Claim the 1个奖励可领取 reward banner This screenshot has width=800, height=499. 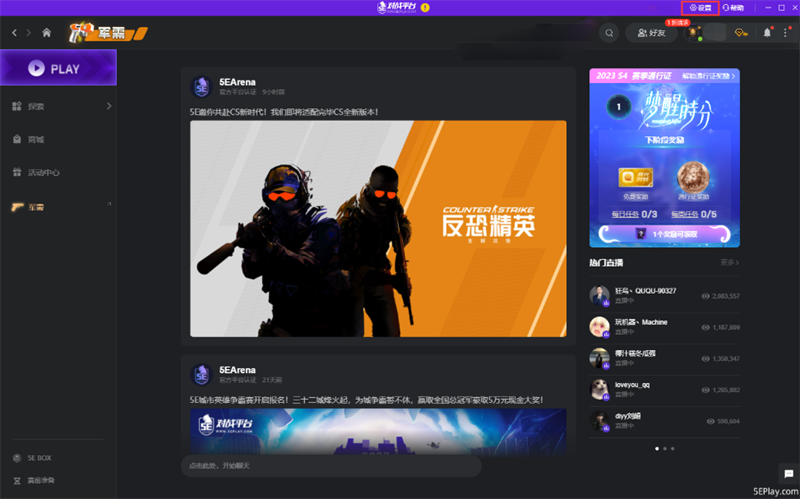coord(664,233)
